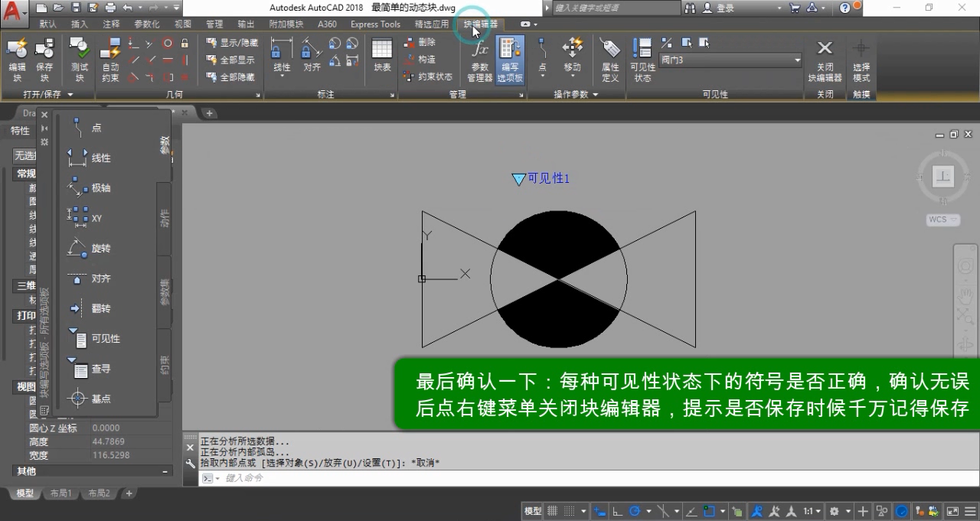Toggle dynamic input icon in status bar

[599, 511]
